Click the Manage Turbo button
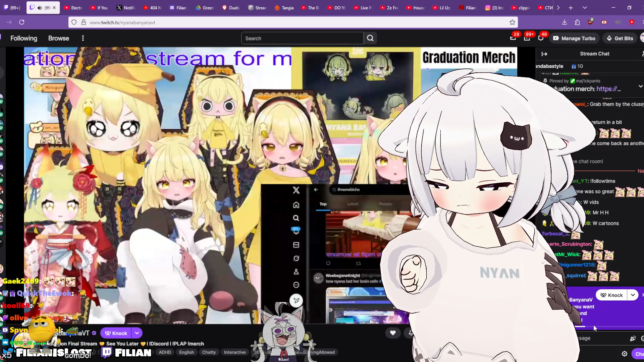 [x=574, y=38]
